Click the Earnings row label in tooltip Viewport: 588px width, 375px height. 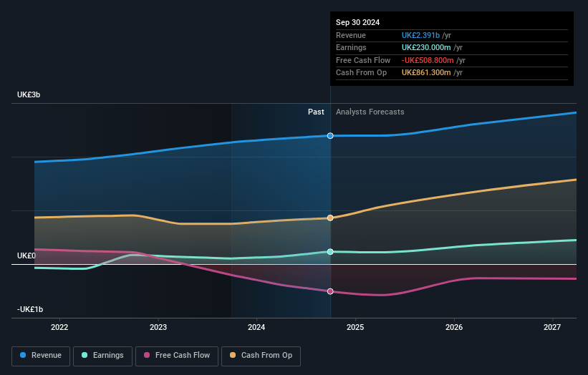351,47
